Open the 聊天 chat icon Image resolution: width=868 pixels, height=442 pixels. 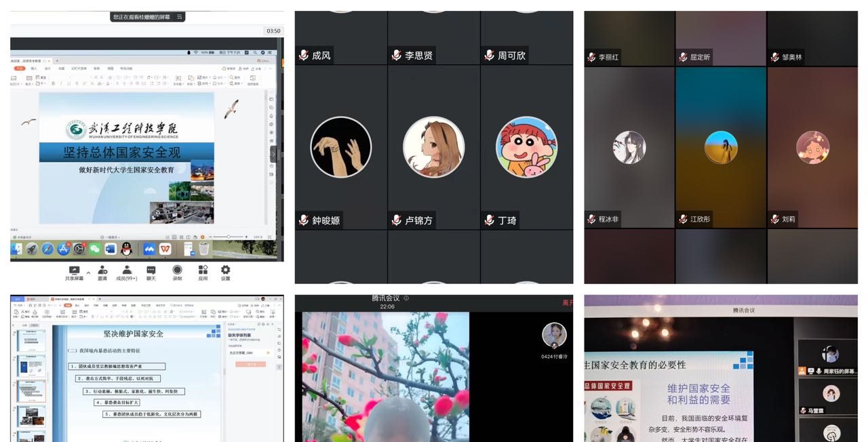click(151, 270)
